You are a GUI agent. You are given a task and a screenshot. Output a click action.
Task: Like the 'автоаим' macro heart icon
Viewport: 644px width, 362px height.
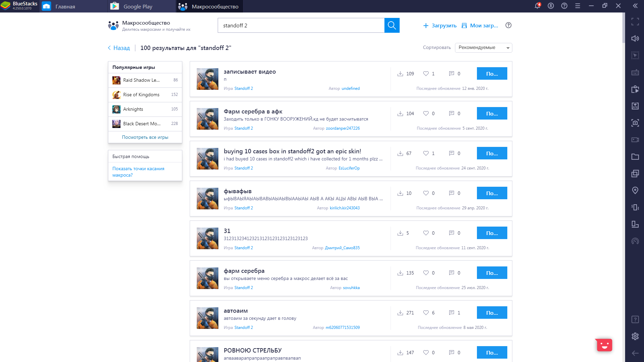tap(426, 313)
